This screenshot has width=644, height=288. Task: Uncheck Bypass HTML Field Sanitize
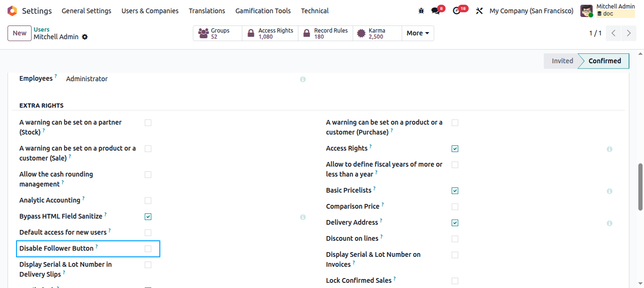click(148, 217)
